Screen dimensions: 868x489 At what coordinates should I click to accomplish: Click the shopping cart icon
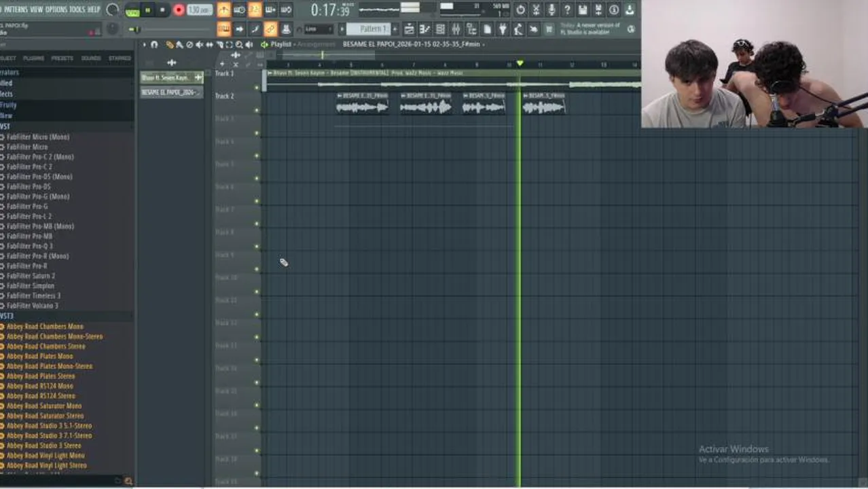pyautogui.click(x=549, y=29)
